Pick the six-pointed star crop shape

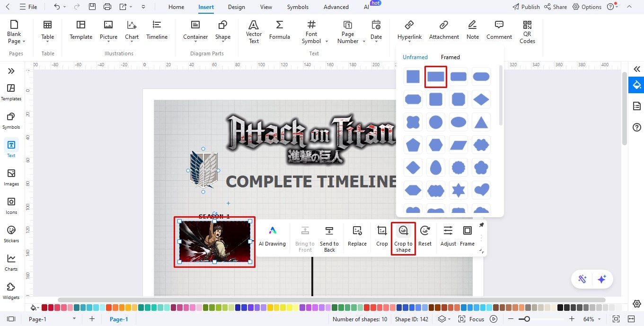point(459,190)
